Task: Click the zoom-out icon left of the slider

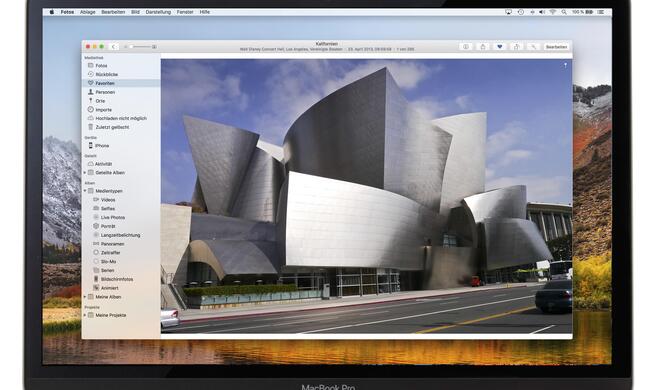Action: pyautogui.click(x=125, y=47)
